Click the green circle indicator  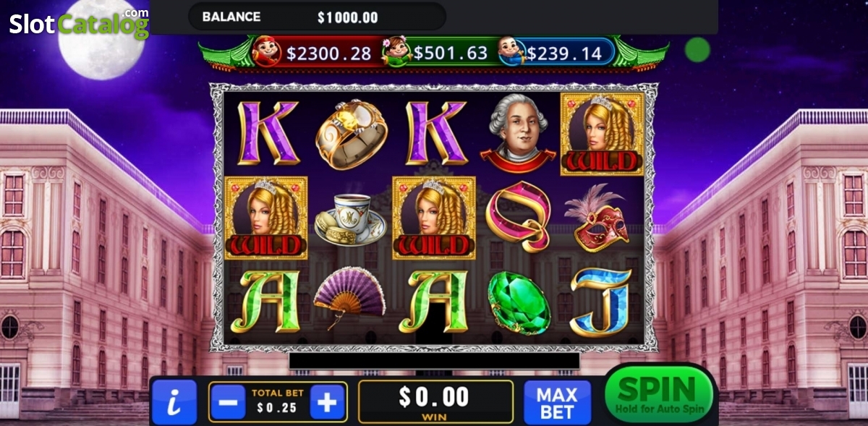698,49
